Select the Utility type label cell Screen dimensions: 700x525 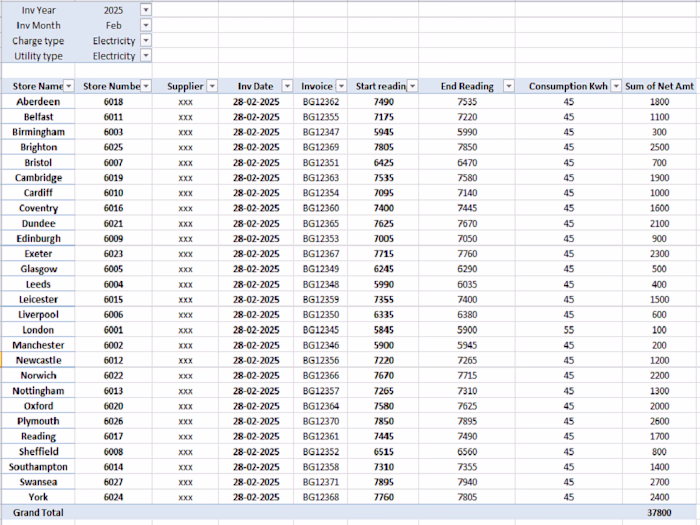38,56
